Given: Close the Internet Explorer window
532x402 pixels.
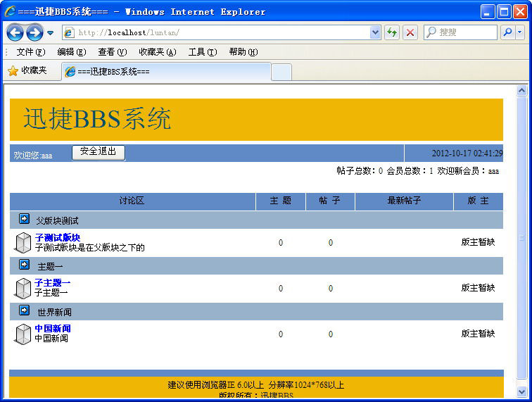Looking at the screenshot, I should pos(520,12).
